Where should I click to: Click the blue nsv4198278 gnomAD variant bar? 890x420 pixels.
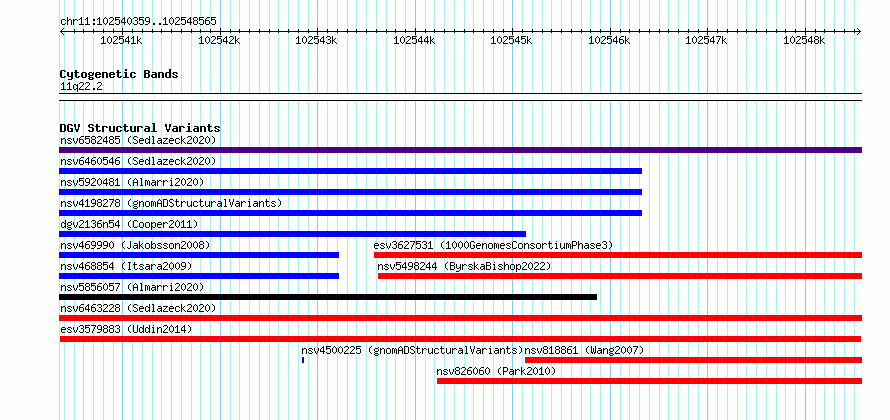click(x=351, y=213)
